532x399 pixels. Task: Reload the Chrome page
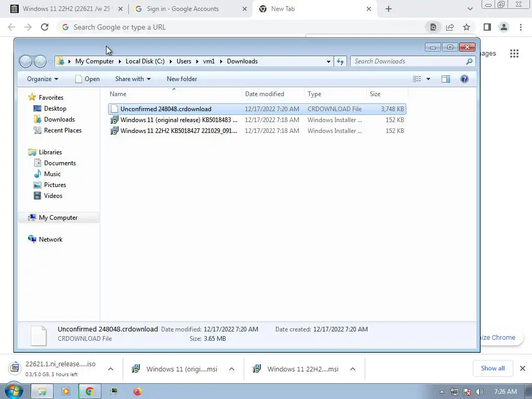[x=45, y=27]
